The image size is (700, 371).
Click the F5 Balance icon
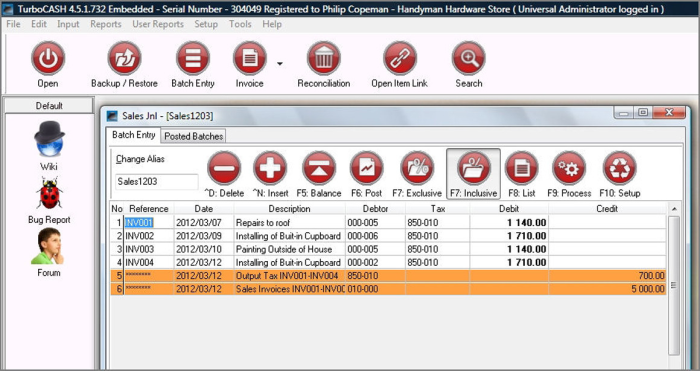pyautogui.click(x=319, y=168)
